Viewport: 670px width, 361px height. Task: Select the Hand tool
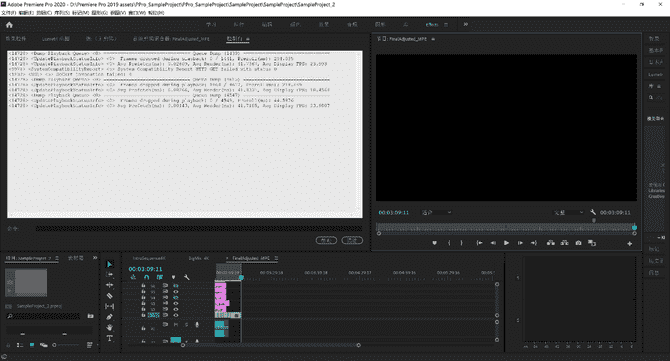pos(109,328)
